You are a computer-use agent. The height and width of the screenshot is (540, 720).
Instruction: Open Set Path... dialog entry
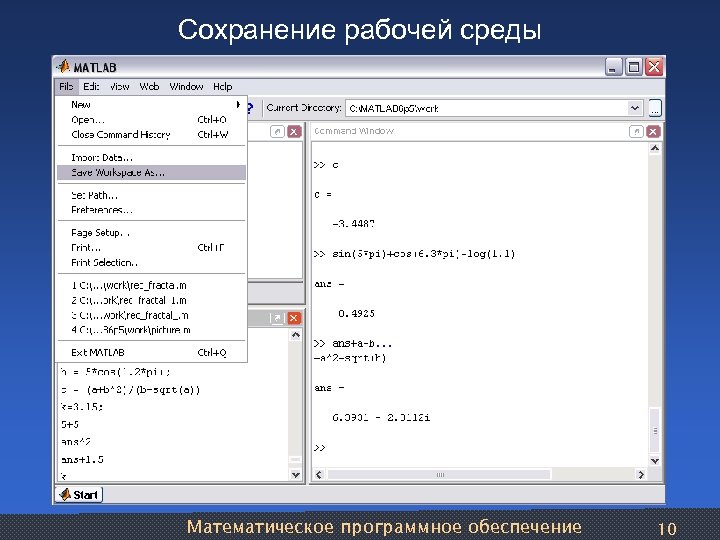[x=152, y=195]
